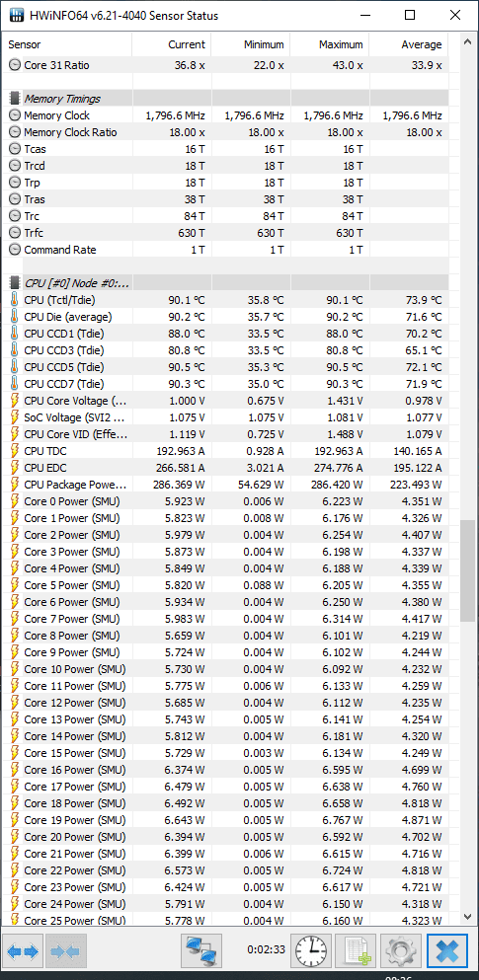The width and height of the screenshot is (479, 980).
Task: Reset the elapsed time clock icon
Action: coord(311,951)
